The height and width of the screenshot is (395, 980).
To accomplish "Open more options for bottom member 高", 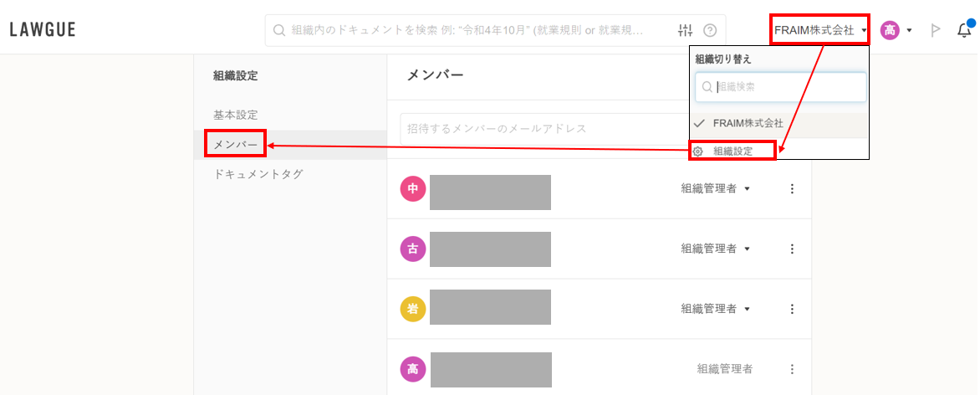I will 792,369.
